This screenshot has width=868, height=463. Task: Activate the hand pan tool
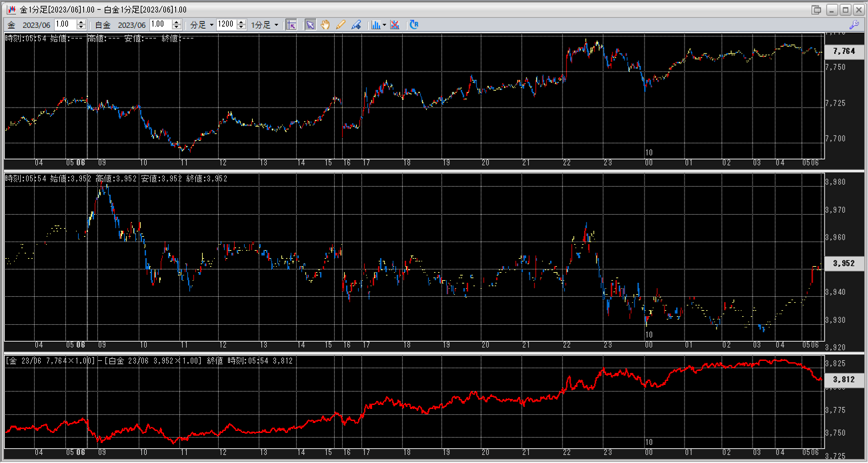(325, 25)
